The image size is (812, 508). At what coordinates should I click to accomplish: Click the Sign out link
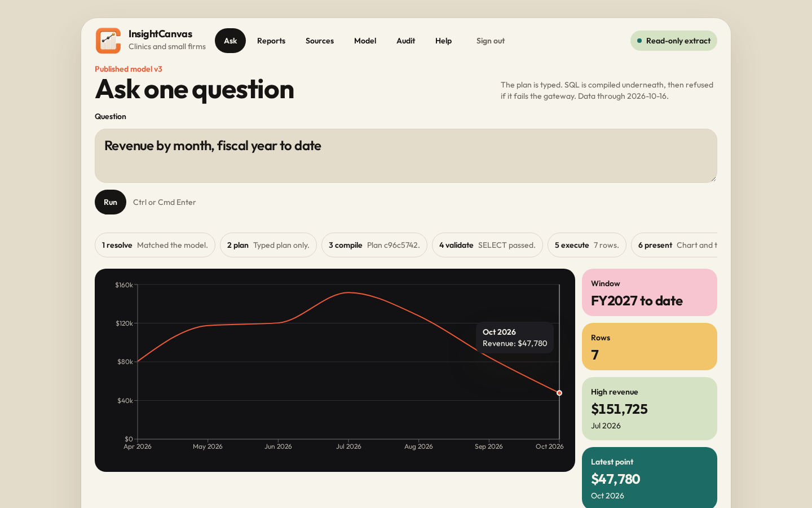coord(491,41)
